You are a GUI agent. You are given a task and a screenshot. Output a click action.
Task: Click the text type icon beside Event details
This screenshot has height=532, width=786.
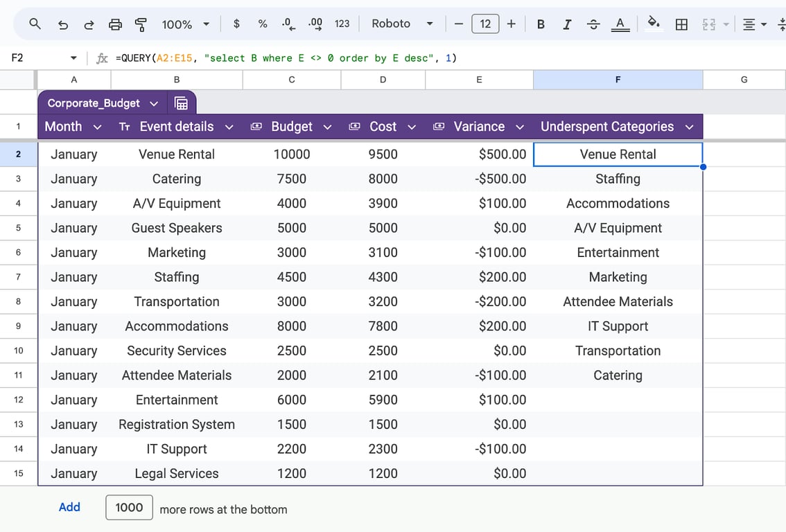(x=125, y=127)
